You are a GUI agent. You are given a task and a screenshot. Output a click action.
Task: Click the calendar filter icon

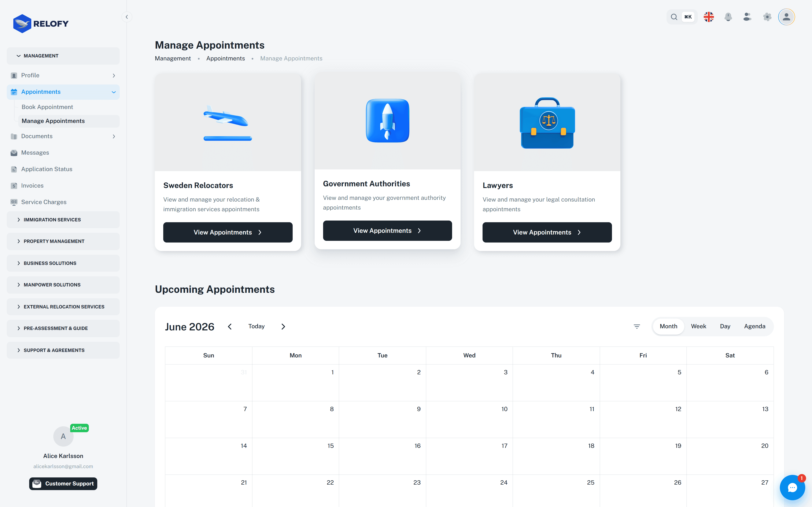(x=637, y=326)
